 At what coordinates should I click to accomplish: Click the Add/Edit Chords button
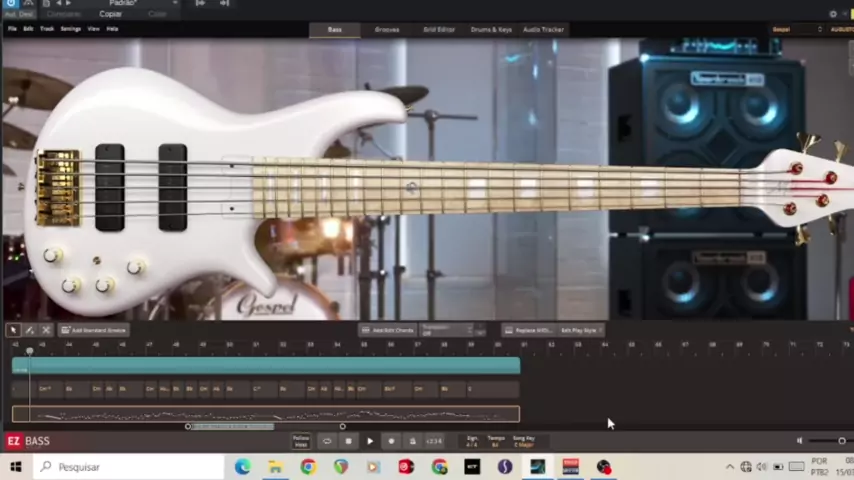[387, 330]
